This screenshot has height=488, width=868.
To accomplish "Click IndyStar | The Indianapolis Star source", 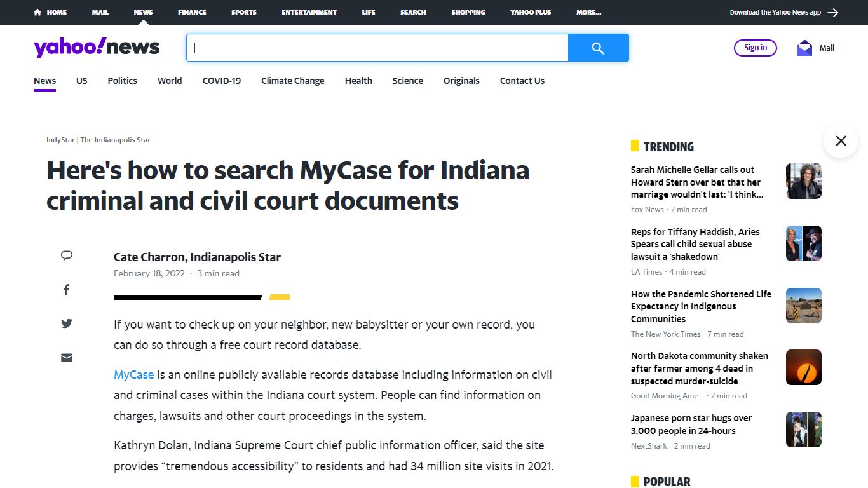I will [98, 140].
